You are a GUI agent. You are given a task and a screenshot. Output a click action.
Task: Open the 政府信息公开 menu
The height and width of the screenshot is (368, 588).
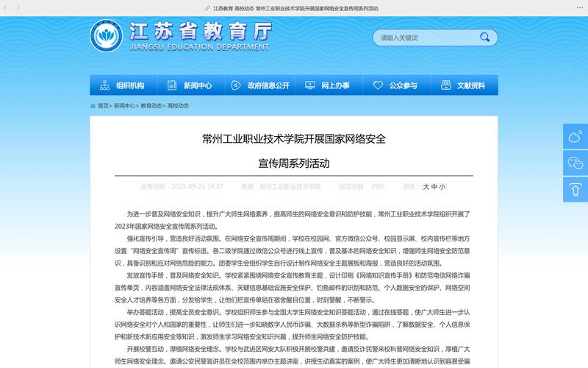(x=259, y=85)
